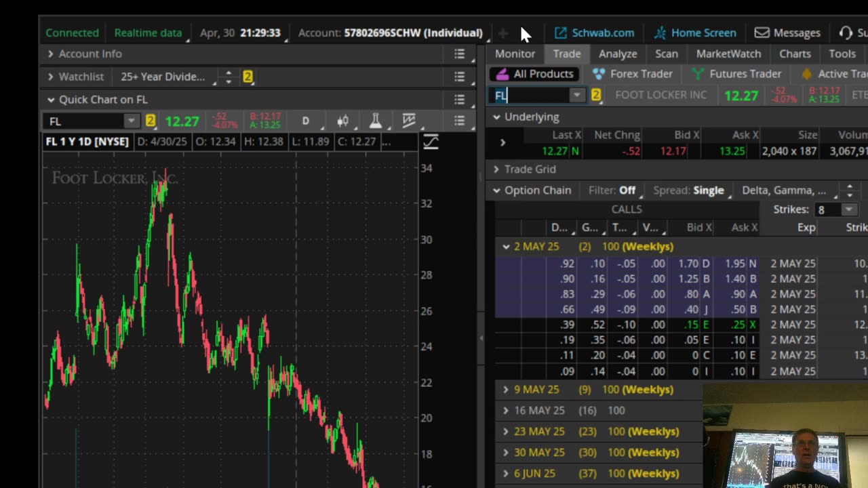The width and height of the screenshot is (868, 488).
Task: Collapse the Quick Chart on FL section
Action: tap(51, 100)
